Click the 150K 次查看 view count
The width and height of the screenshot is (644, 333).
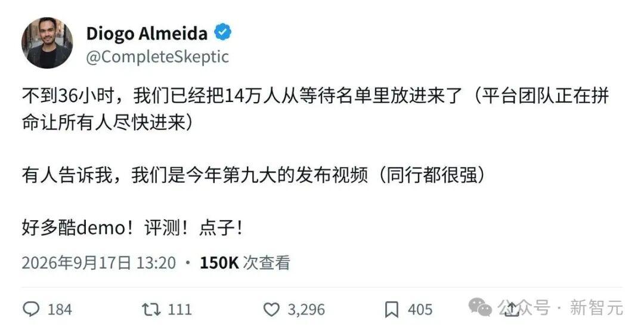(x=245, y=263)
